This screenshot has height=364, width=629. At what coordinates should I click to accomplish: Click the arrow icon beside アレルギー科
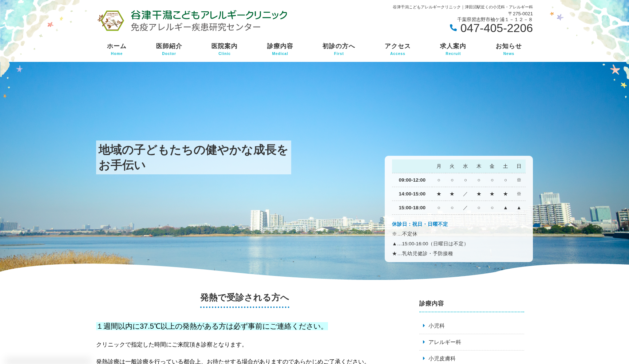pyautogui.click(x=423, y=342)
